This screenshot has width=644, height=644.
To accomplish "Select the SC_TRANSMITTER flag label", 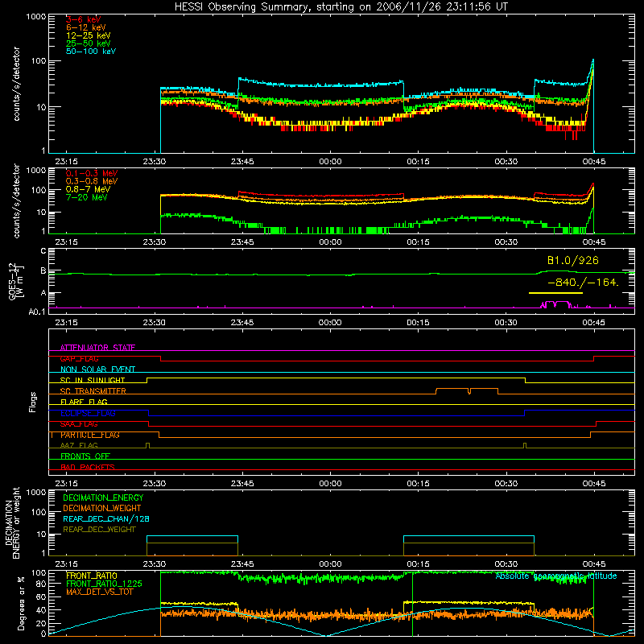I will click(x=93, y=391).
